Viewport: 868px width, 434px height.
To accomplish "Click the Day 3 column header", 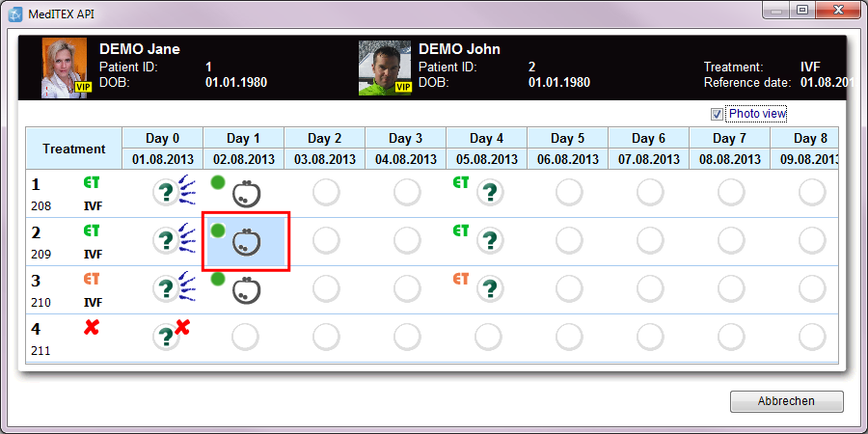I will point(405,138).
